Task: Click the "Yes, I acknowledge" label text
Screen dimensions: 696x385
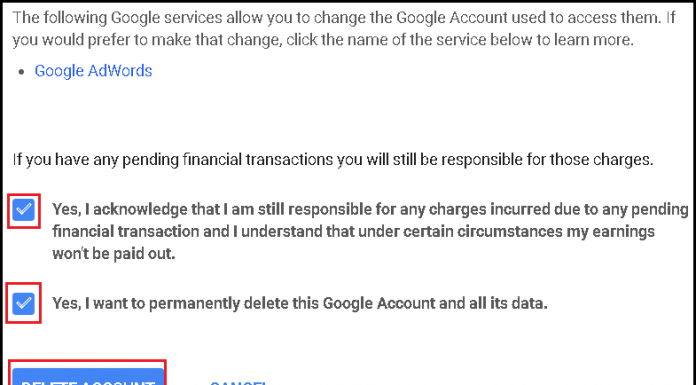Action: pyautogui.click(x=370, y=231)
